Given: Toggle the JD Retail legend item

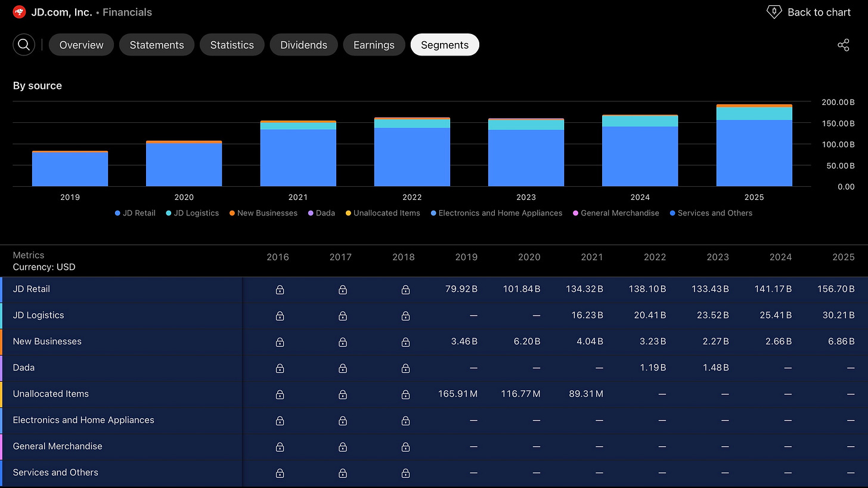Looking at the screenshot, I should 135,213.
